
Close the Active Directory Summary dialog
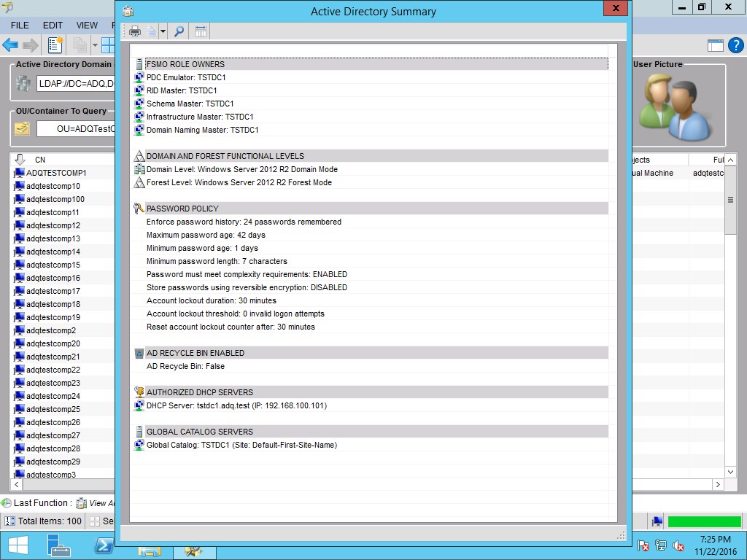[616, 8]
